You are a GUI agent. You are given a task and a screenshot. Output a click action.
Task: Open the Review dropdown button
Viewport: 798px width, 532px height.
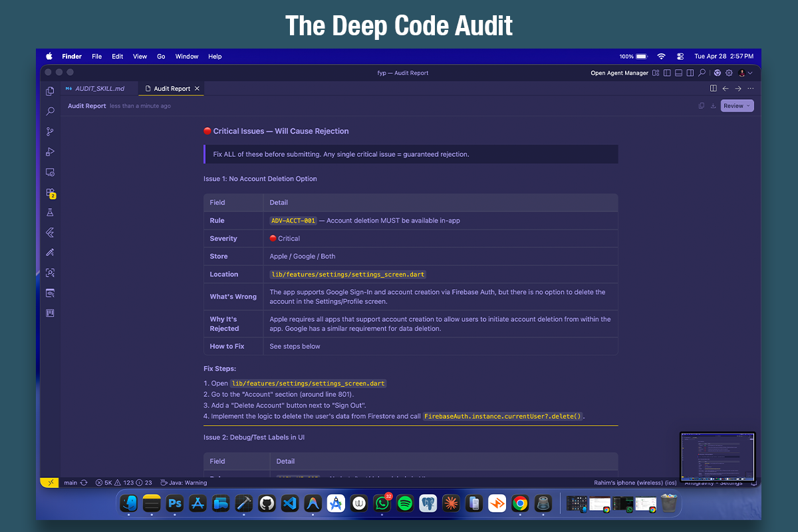737,106
